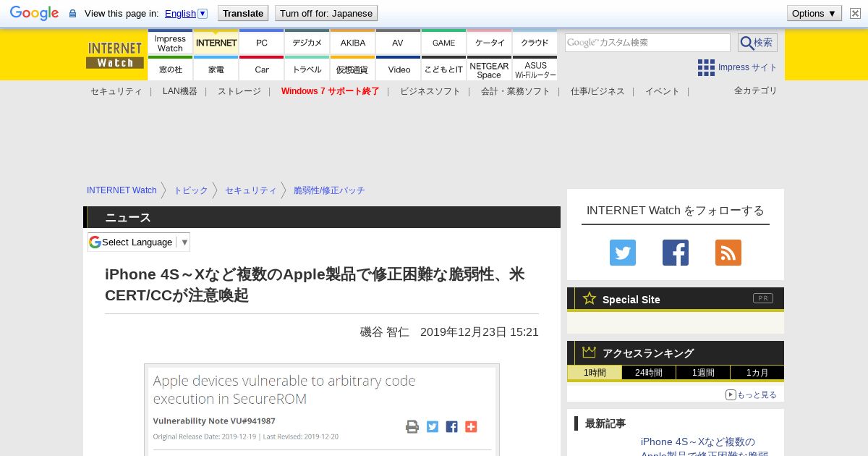Go to the ストレージ category
Screen dimensions: 868x456
239,91
